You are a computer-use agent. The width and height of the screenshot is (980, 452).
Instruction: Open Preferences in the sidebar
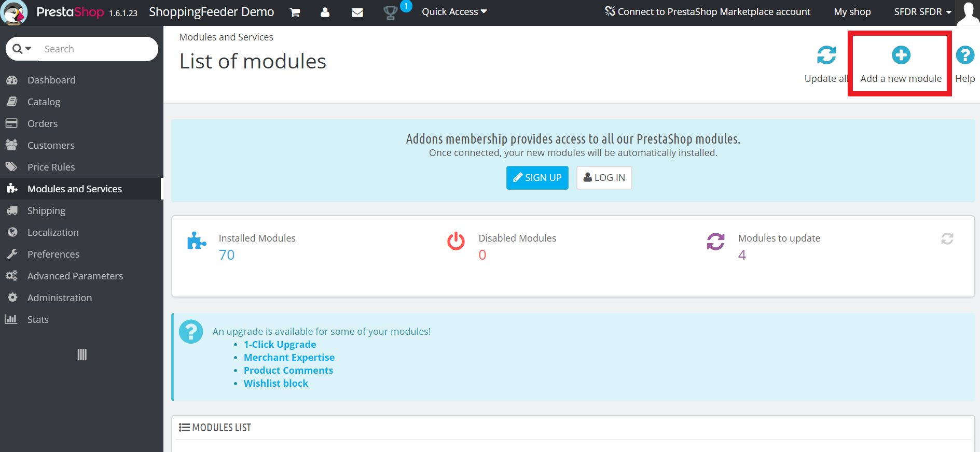[x=81, y=254]
